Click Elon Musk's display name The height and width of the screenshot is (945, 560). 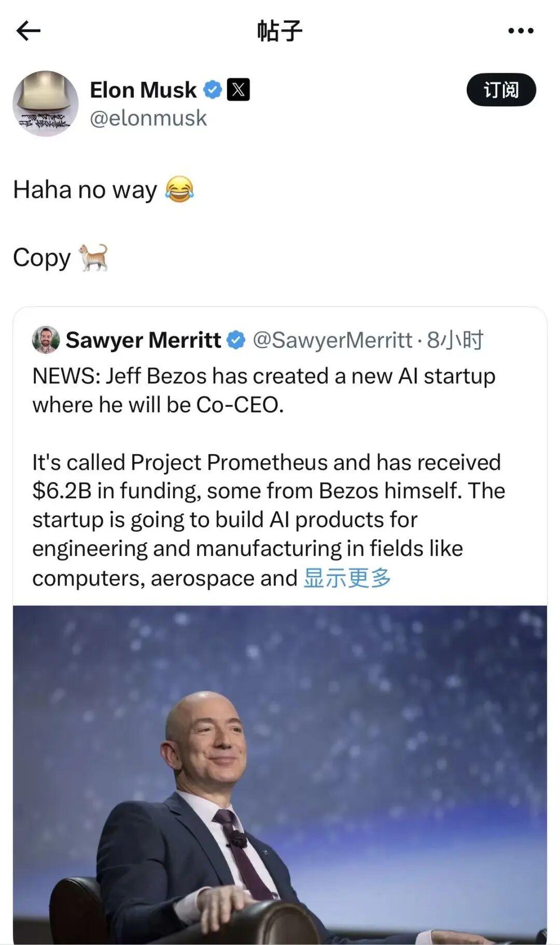click(143, 89)
